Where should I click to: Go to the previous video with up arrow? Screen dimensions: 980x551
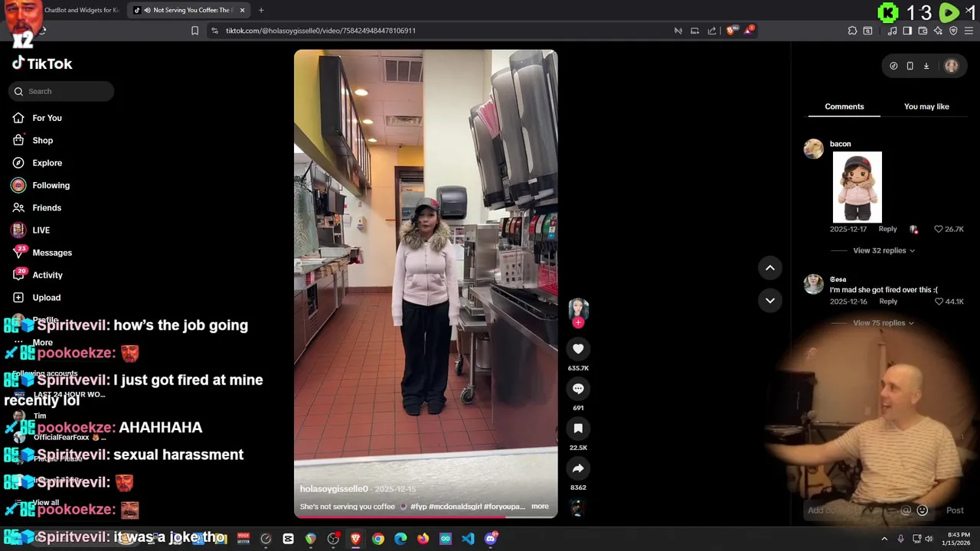coord(770,268)
